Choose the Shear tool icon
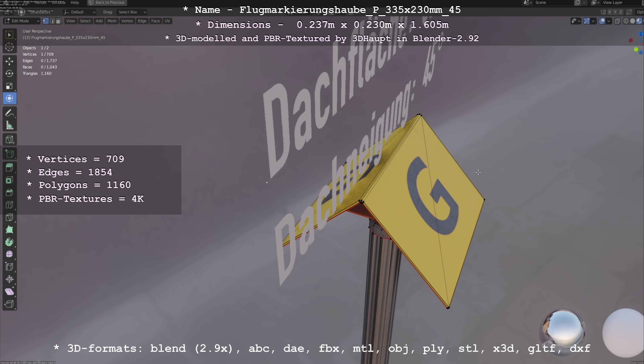644x364 pixels. [9, 292]
